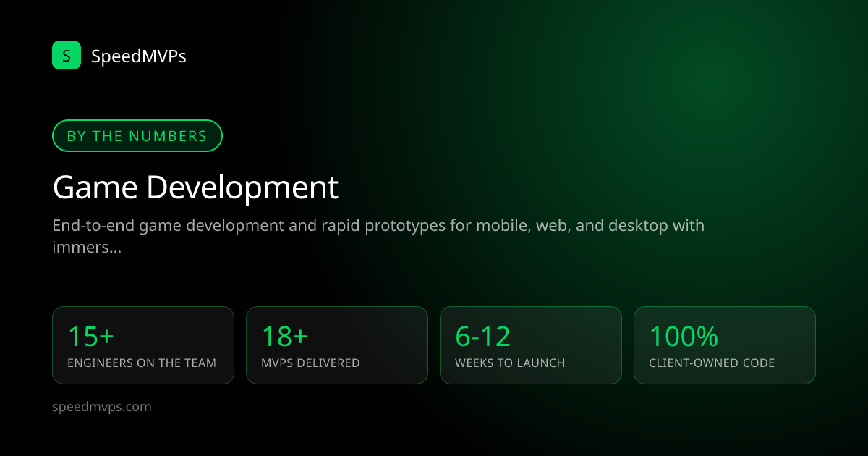The width and height of the screenshot is (868, 456).
Task: Click the MVPS DELIVERED label
Action: 310,363
